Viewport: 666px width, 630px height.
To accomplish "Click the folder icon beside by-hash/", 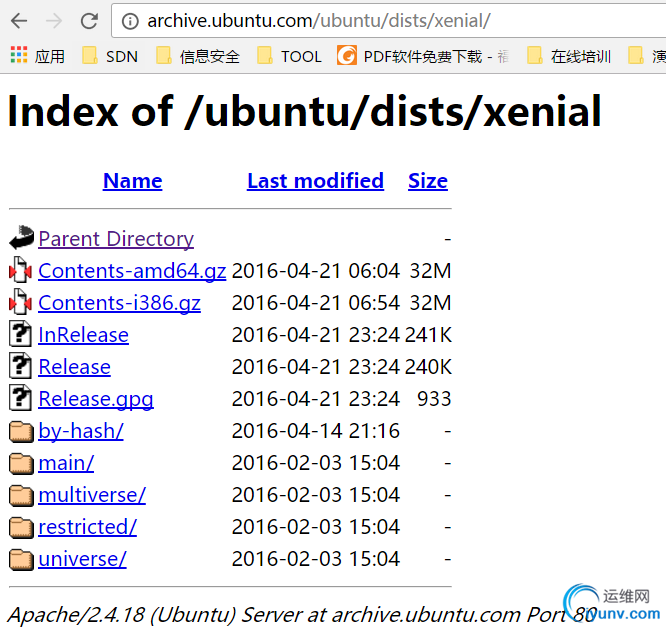I will [21, 432].
